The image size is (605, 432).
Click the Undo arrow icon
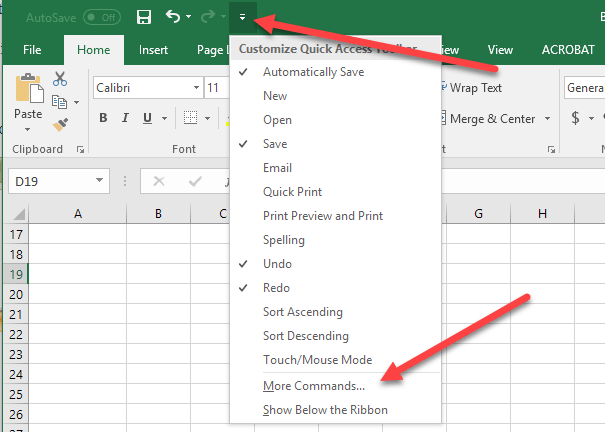[173, 17]
